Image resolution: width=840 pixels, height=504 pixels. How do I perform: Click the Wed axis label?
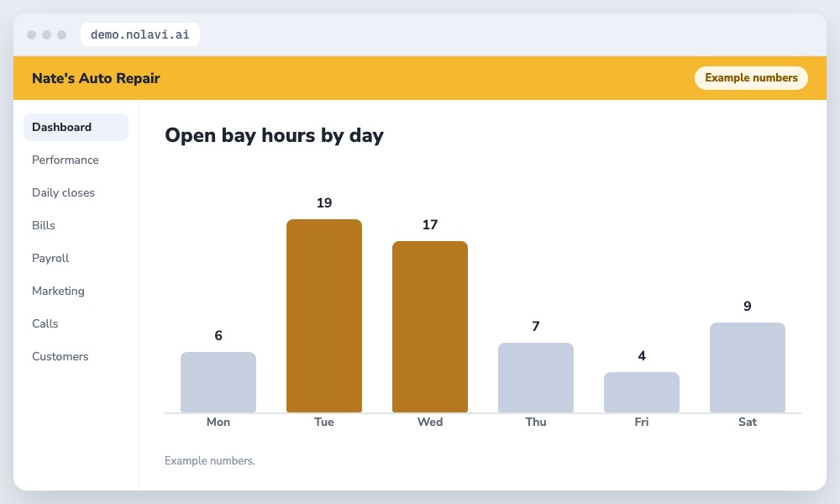429,422
